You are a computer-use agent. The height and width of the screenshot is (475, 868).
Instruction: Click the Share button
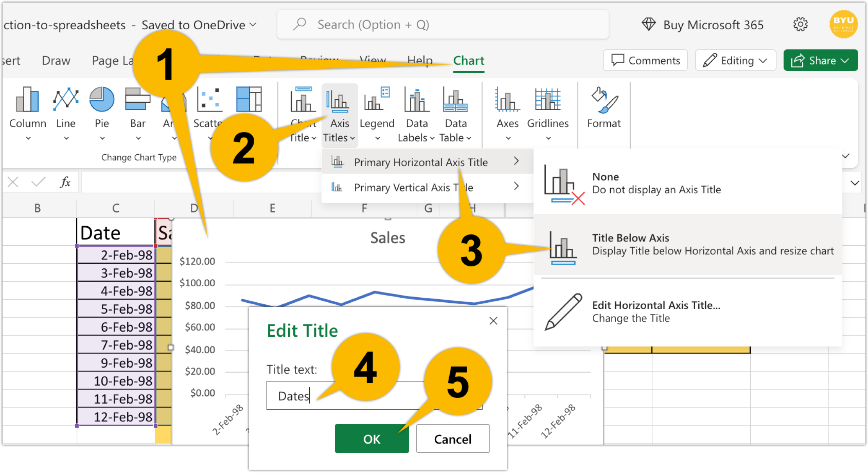pyautogui.click(x=820, y=60)
